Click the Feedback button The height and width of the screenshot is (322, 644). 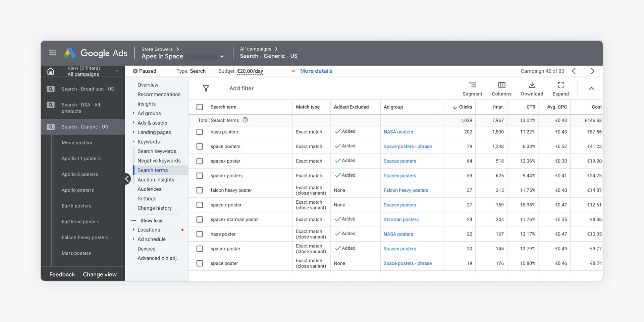[62, 274]
